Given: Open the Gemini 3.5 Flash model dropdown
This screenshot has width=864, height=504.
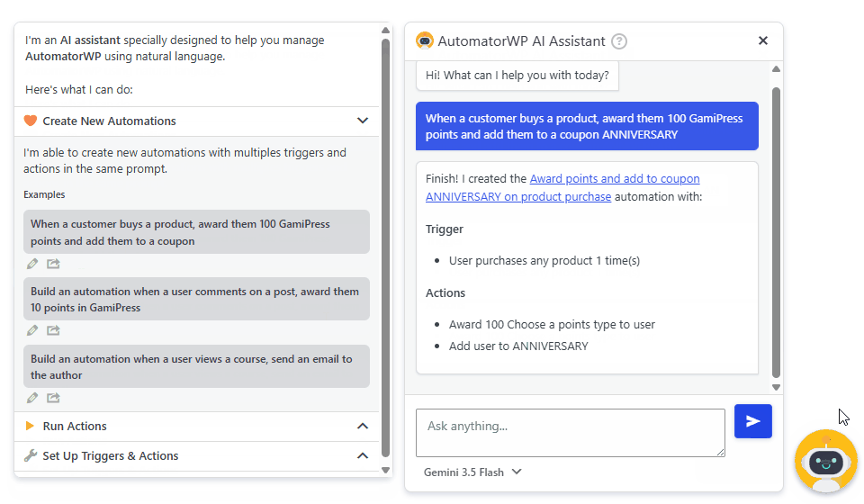Looking at the screenshot, I should click(472, 472).
